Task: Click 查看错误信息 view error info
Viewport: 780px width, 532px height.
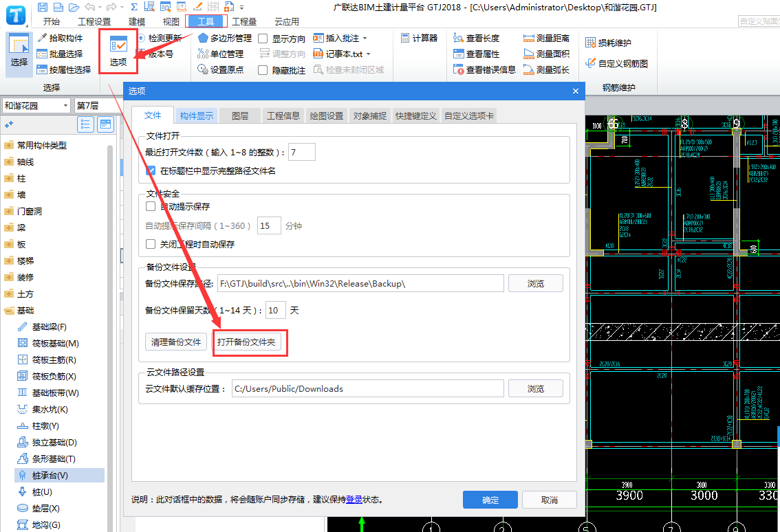Action: 484,69
